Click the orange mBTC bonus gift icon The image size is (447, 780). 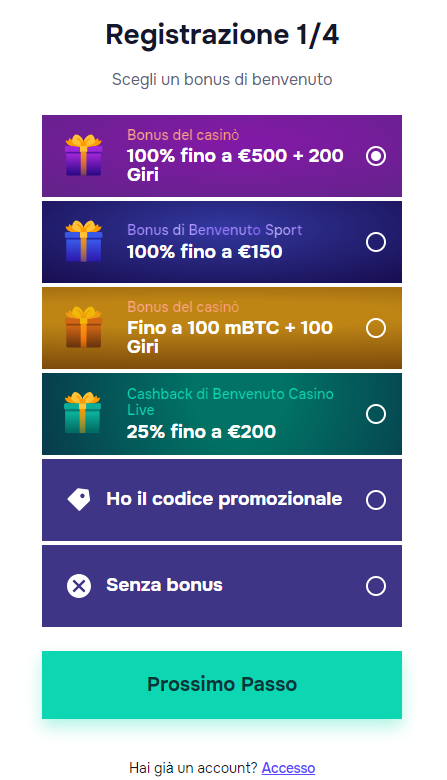tap(84, 327)
